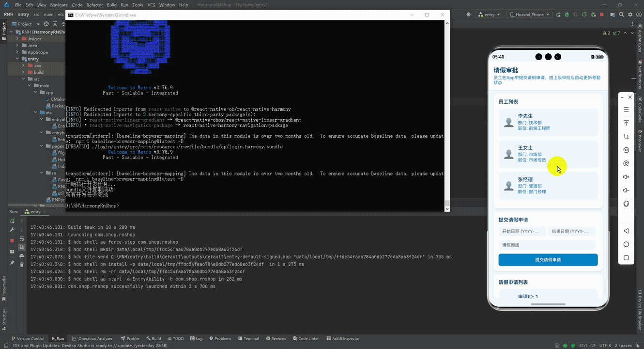Collapse the entry module folder
The width and height of the screenshot is (644, 349).
coord(17,59)
